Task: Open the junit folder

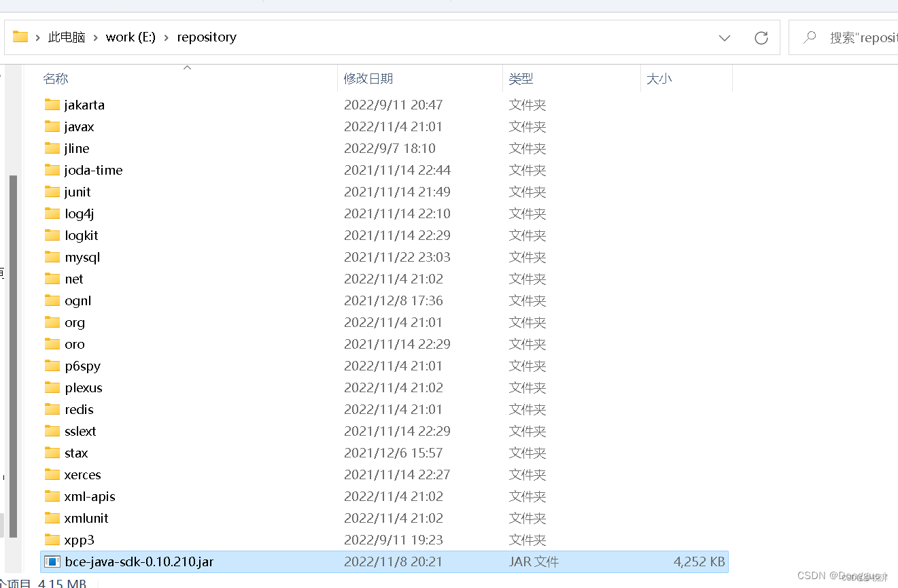Action: pyautogui.click(x=77, y=192)
